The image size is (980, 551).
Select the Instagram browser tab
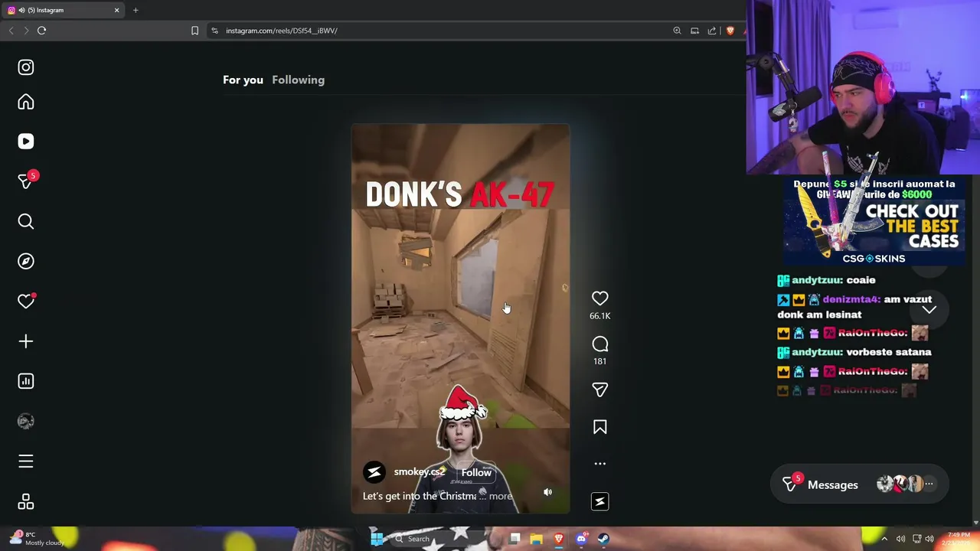pyautogui.click(x=63, y=10)
